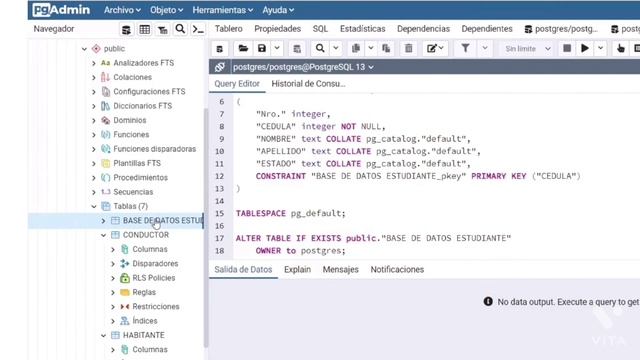Click the Navegador panel vertical scrollbar
Image resolution: width=640 pixels, height=360 pixels.
[x=206, y=229]
